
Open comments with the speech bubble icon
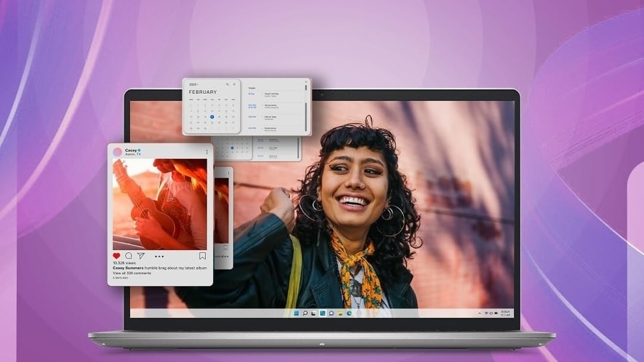[129, 255]
